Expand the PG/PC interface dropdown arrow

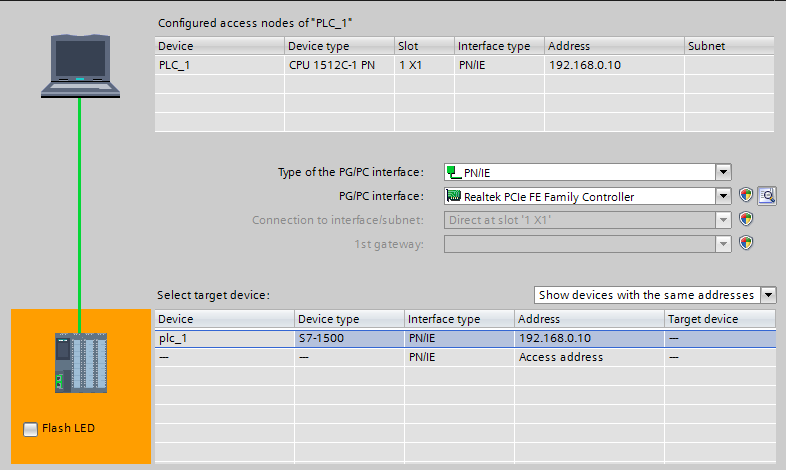(724, 196)
